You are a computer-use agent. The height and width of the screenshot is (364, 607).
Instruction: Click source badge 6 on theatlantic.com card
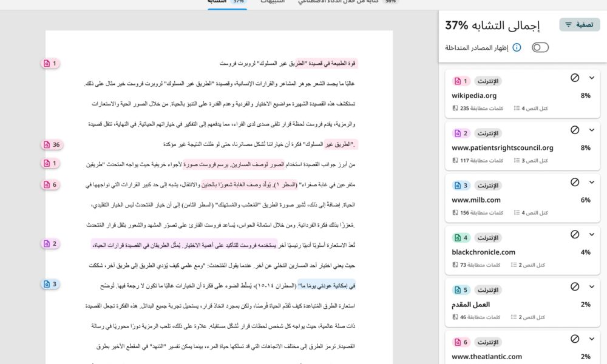click(461, 342)
